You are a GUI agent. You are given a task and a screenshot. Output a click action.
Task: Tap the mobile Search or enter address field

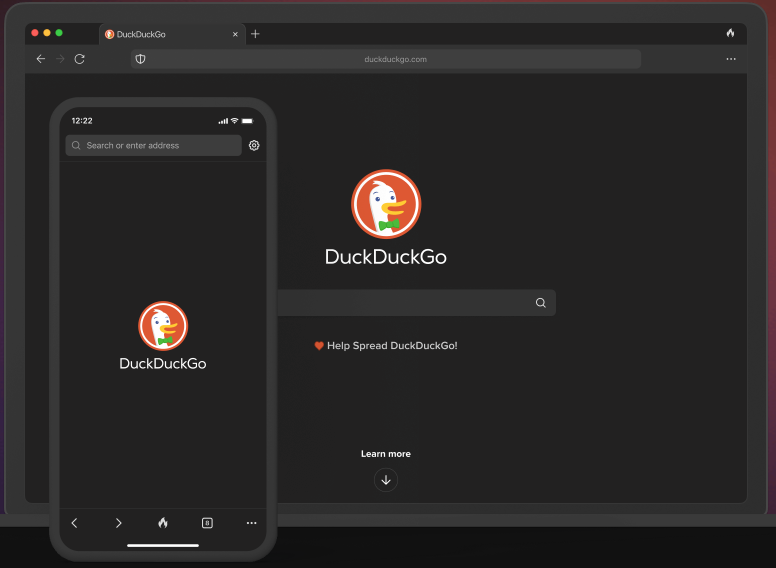point(154,146)
